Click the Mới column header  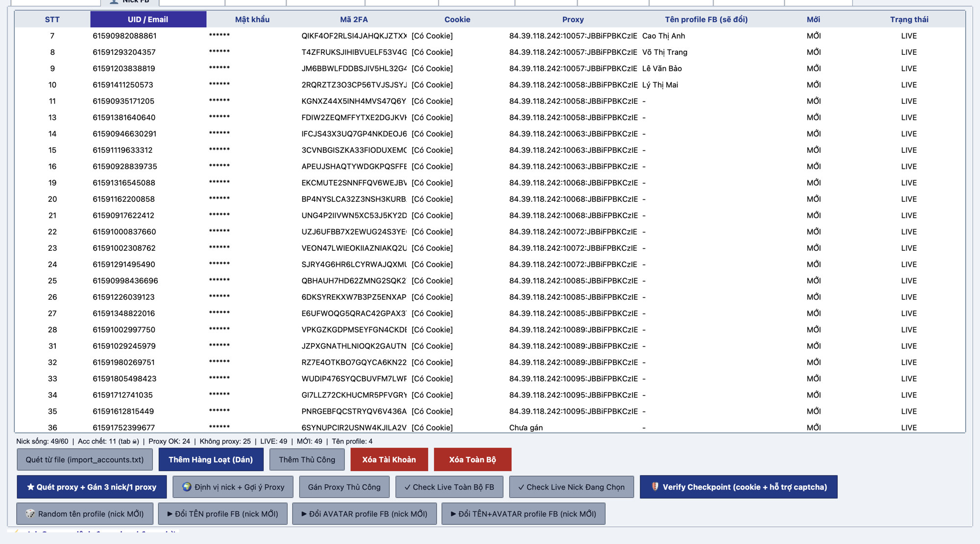(x=813, y=20)
